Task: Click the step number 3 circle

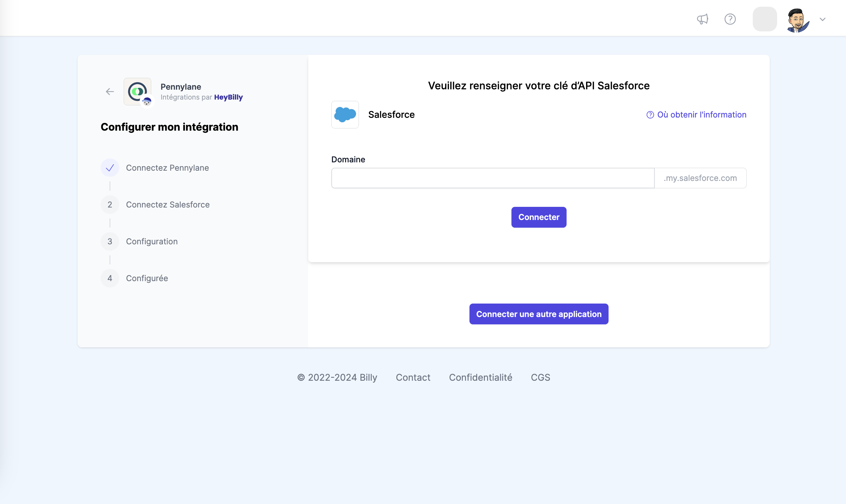Action: point(110,241)
